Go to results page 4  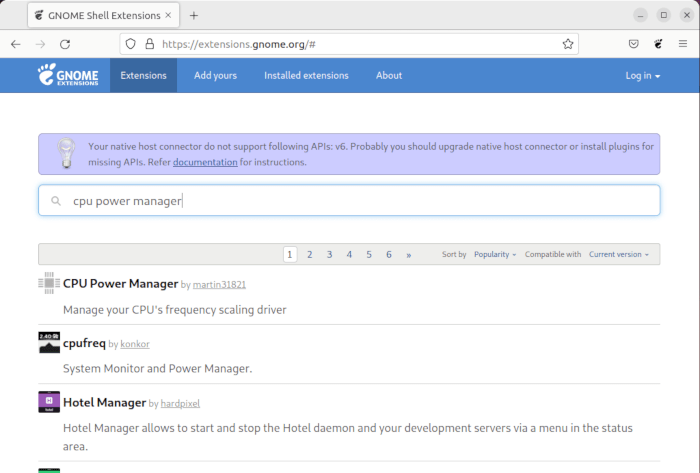click(x=349, y=254)
